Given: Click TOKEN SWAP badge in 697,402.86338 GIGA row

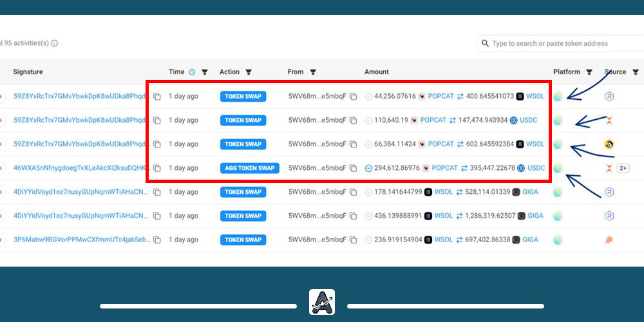Looking at the screenshot, I should 243,240.
